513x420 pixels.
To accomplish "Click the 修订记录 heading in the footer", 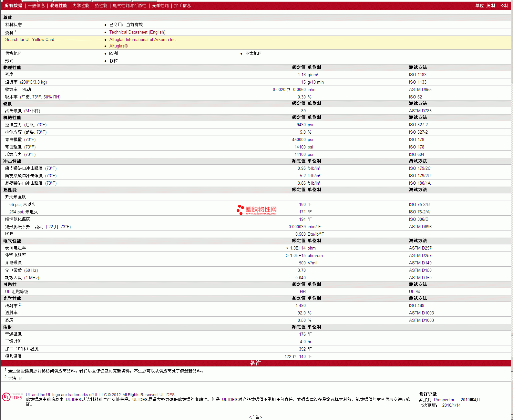I will tap(428, 394).
